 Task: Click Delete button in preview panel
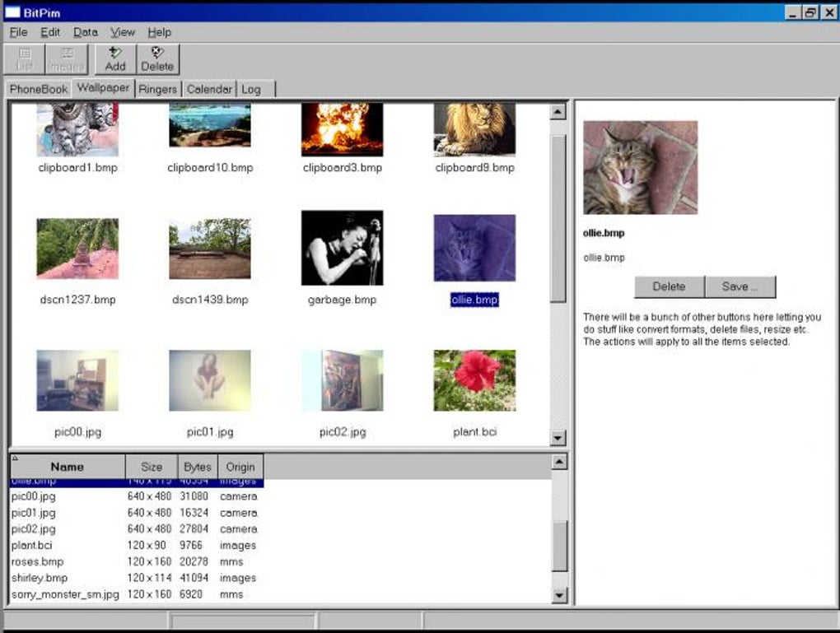(669, 286)
